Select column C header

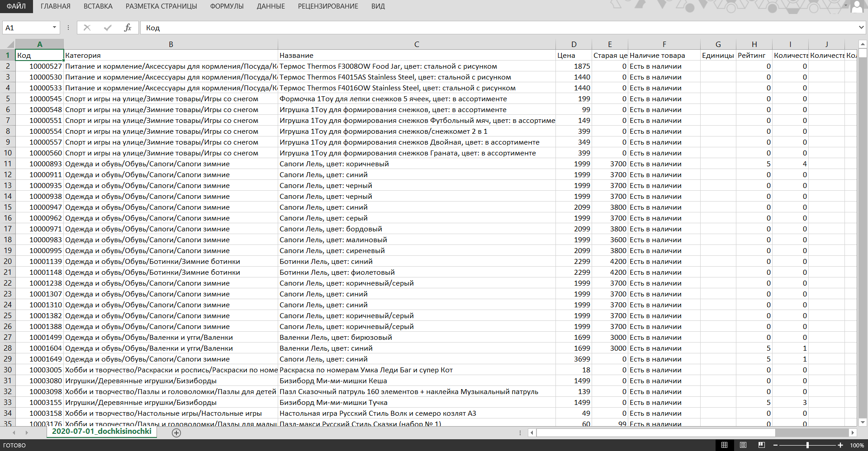[417, 44]
